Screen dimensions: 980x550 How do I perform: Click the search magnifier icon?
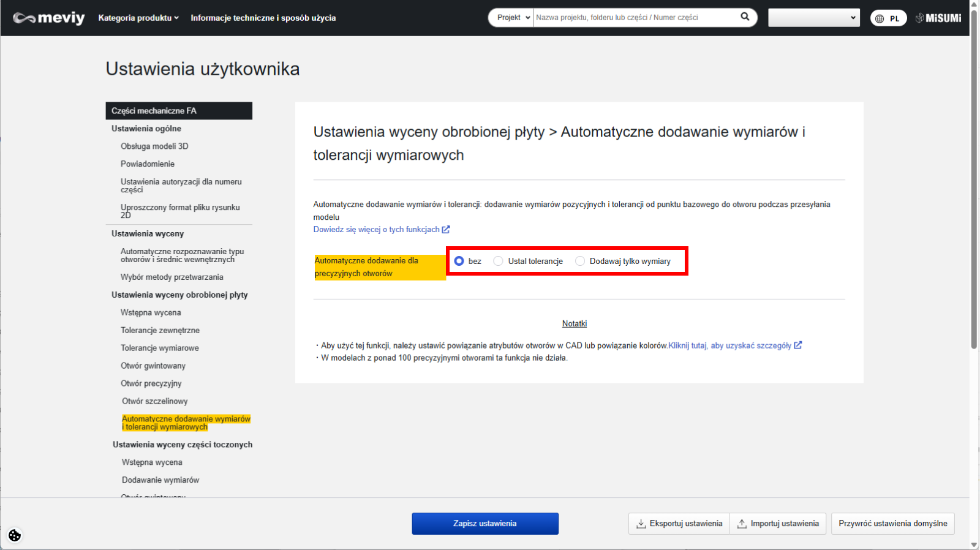(x=745, y=17)
